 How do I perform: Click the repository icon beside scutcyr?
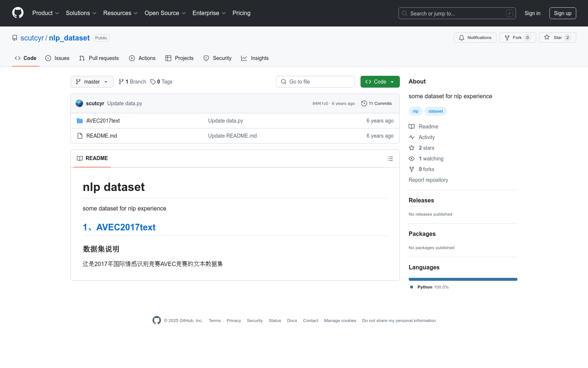[x=15, y=38]
